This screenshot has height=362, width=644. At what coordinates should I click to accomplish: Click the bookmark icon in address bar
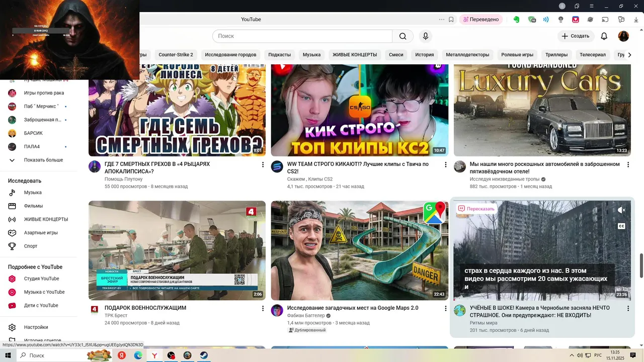pos(451,20)
